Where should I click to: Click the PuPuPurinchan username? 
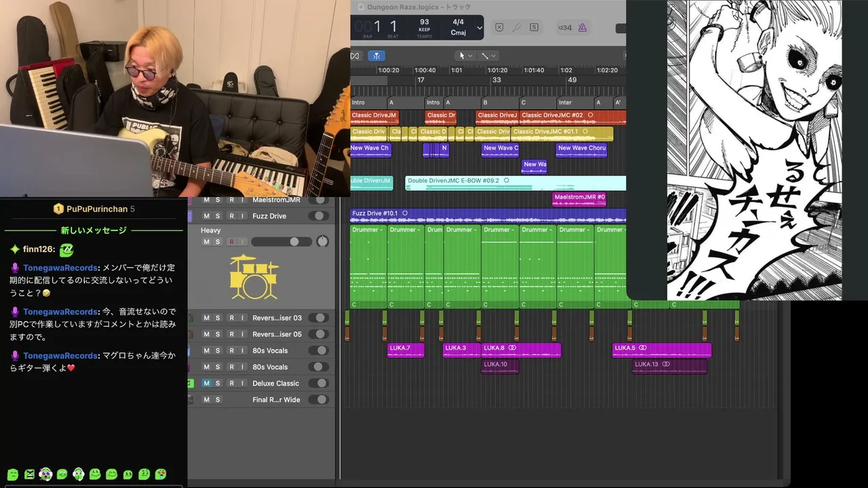tap(98, 209)
